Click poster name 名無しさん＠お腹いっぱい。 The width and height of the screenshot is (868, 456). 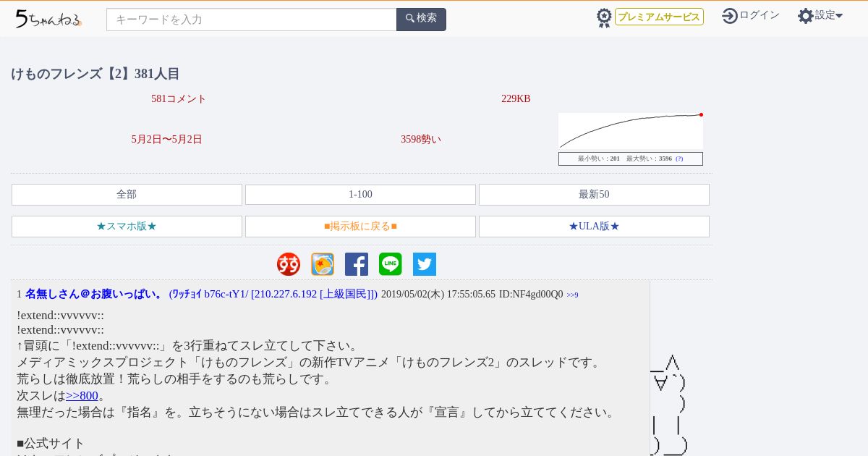click(x=95, y=294)
